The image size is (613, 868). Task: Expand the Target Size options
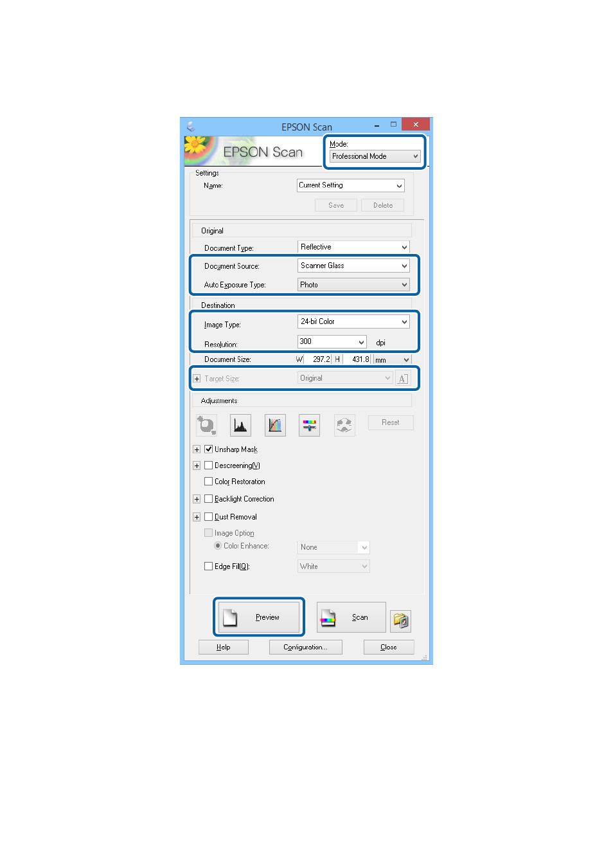(197, 379)
